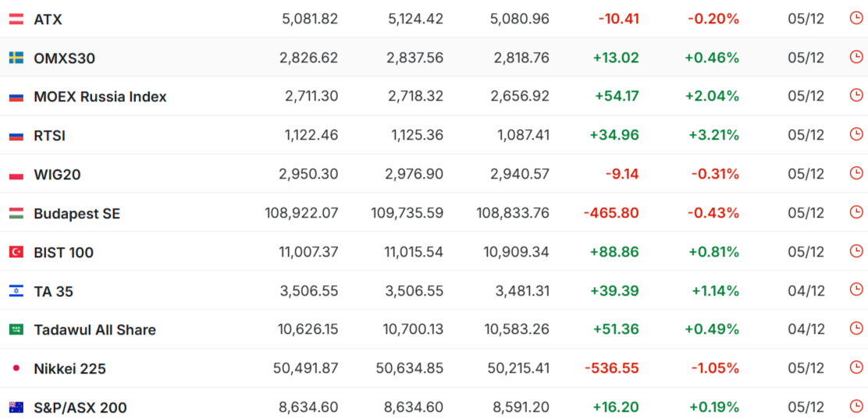Click the clock icon for MOEX Russia Index
Screen dimensions: 868x418
pyautogui.click(x=856, y=96)
